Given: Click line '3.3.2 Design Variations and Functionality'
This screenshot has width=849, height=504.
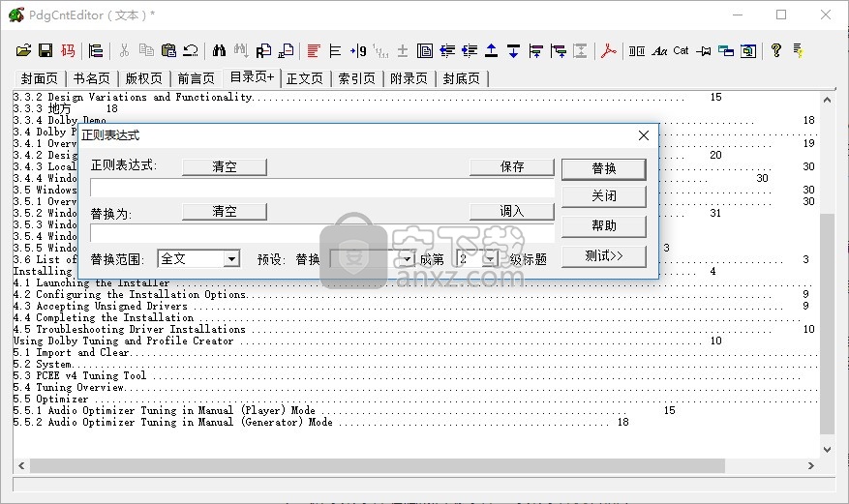Looking at the screenshot, I should point(133,98).
